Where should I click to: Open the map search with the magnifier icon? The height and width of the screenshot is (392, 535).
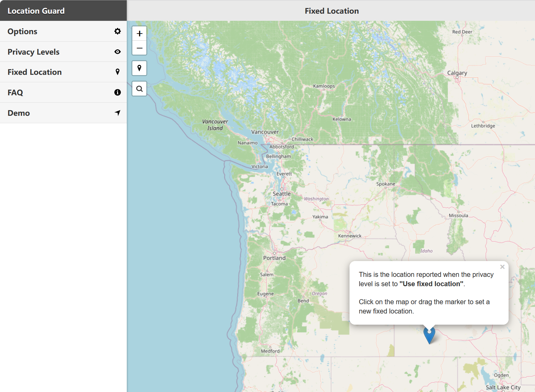[x=139, y=88]
